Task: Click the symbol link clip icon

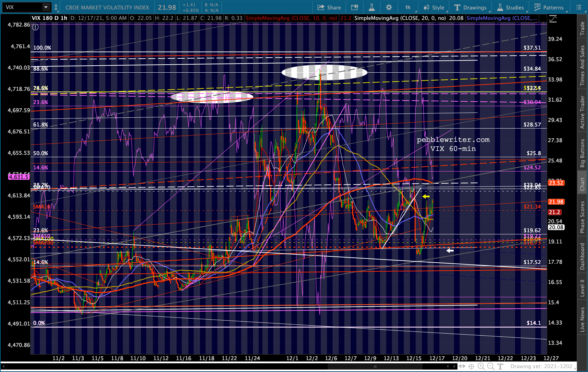Action: point(56,7)
